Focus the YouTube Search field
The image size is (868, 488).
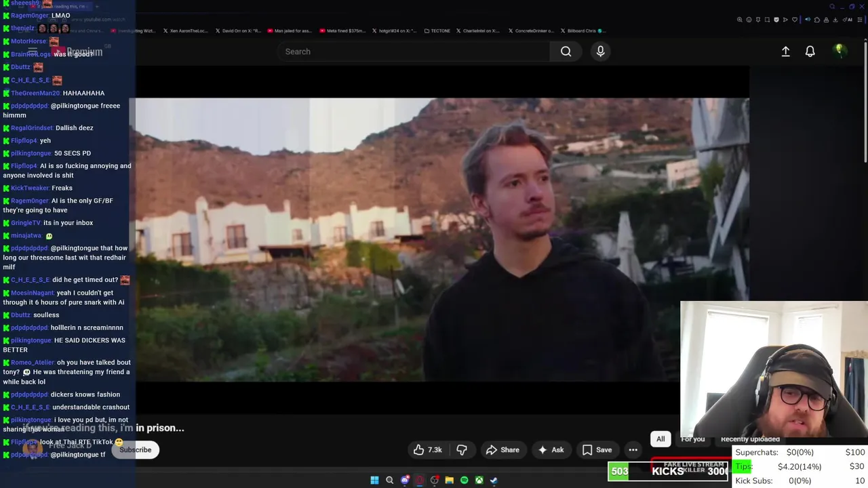pos(414,52)
